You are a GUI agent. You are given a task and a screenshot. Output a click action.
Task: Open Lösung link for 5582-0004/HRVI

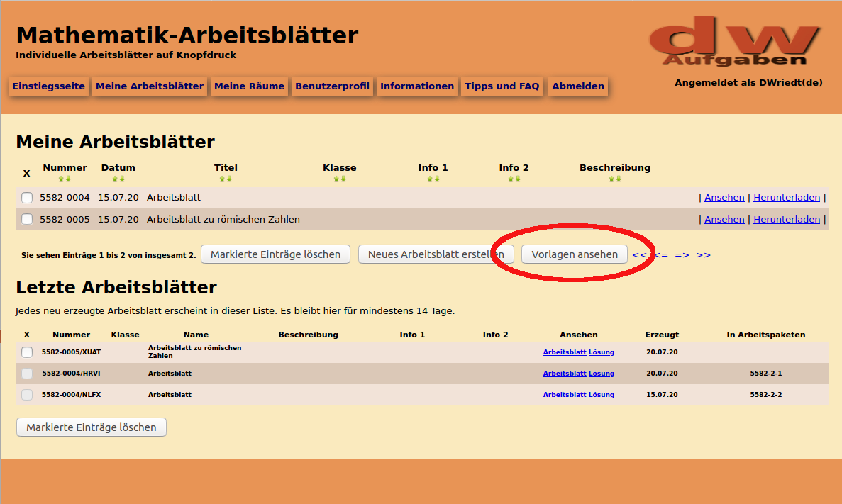pos(602,374)
